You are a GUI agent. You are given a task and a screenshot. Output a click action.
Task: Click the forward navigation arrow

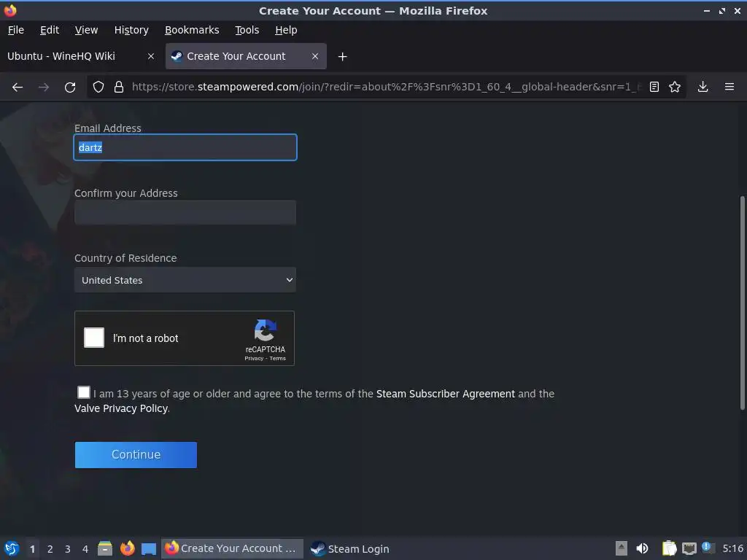tap(44, 87)
